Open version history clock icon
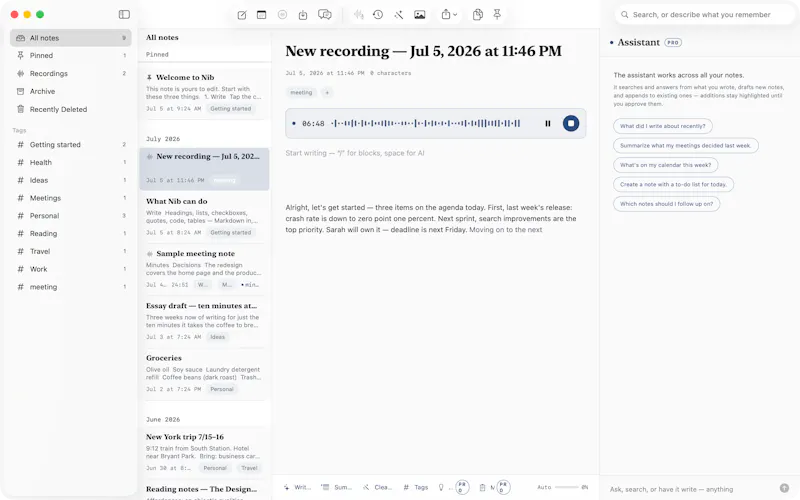This screenshot has height=500, width=800. point(378,15)
